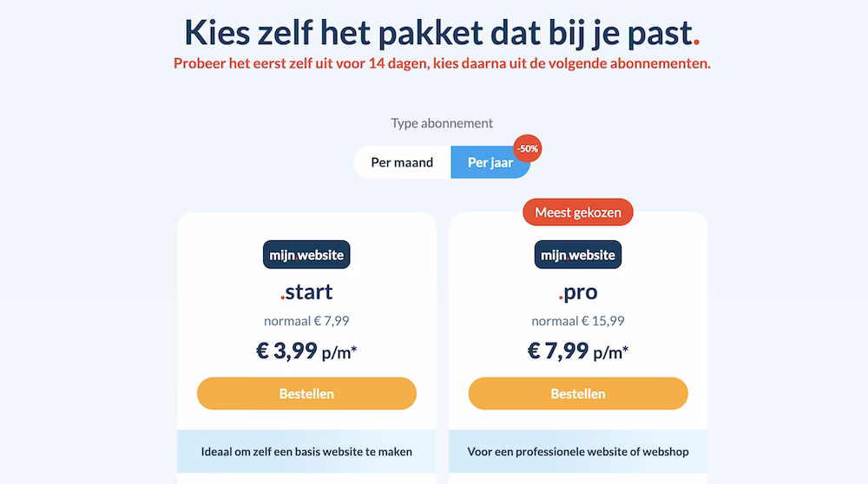The width and height of the screenshot is (868, 484).
Task: Select the .start package title
Action: [306, 291]
